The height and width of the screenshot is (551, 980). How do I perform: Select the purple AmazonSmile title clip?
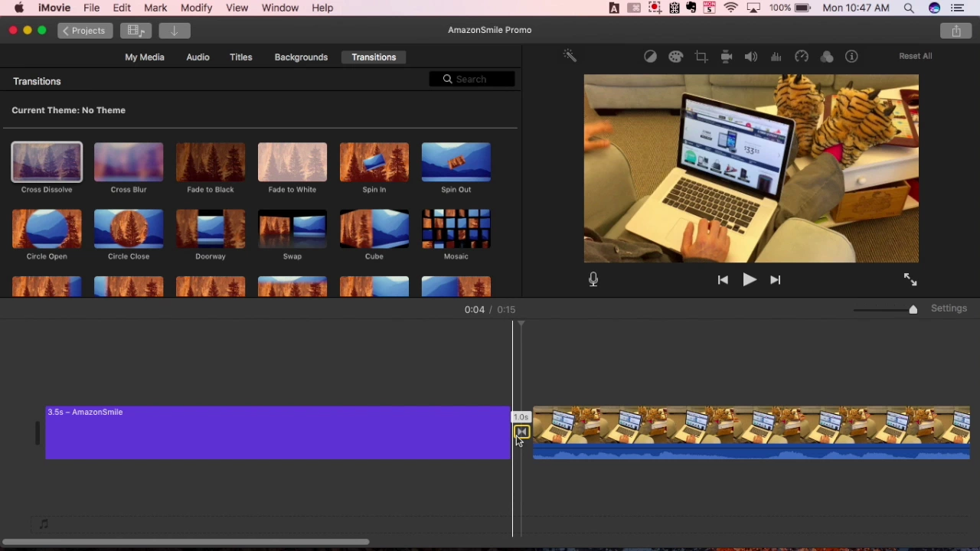pyautogui.click(x=278, y=432)
